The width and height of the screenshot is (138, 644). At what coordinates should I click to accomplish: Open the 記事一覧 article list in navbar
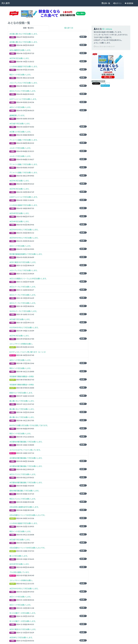tap(106, 3)
